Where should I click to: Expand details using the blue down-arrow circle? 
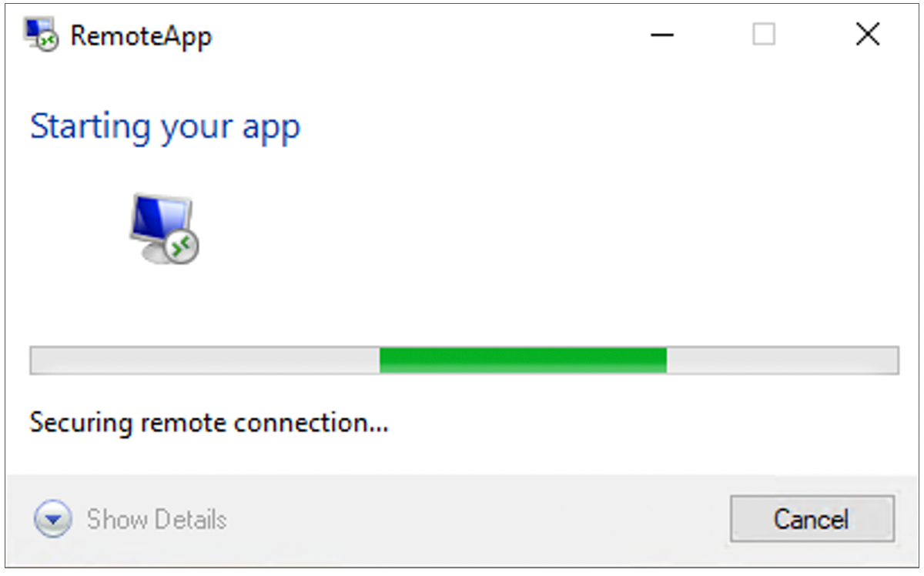pyautogui.click(x=52, y=520)
